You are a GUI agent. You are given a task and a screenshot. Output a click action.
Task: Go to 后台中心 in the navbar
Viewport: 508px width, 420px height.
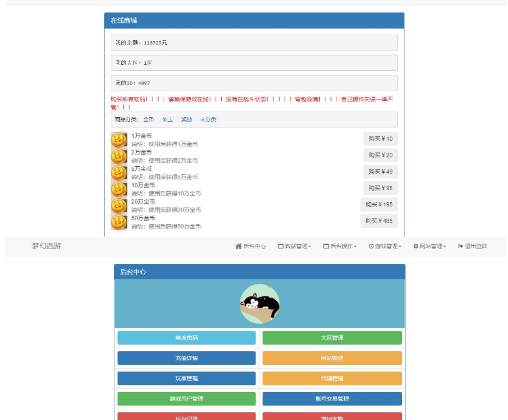[x=250, y=246]
